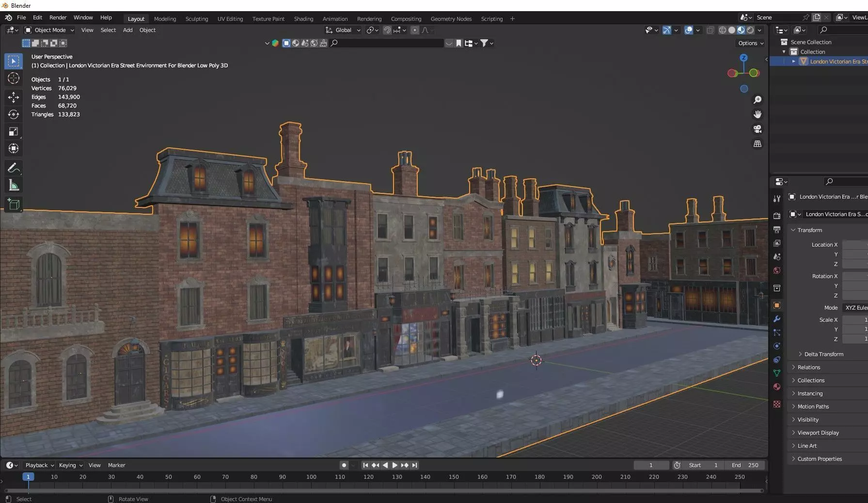Switch to the Modeling workspace tab
868x503 pixels.
point(165,19)
